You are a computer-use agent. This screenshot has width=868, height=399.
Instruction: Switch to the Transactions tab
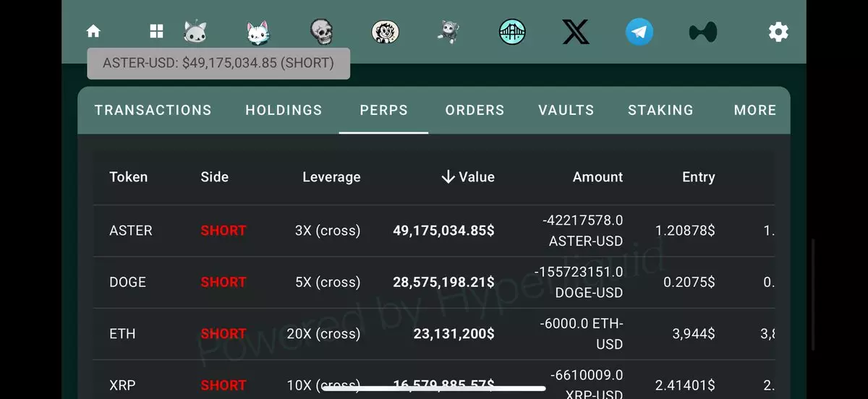coord(153,110)
